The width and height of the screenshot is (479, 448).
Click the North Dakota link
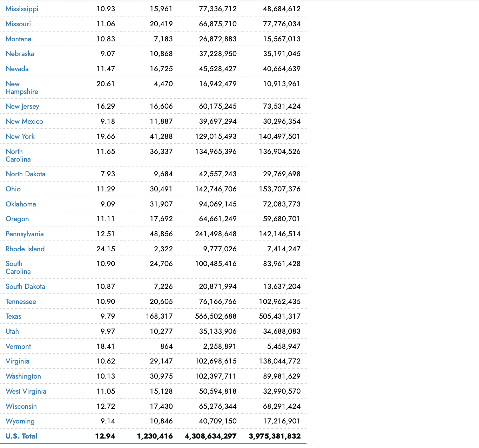tap(26, 174)
